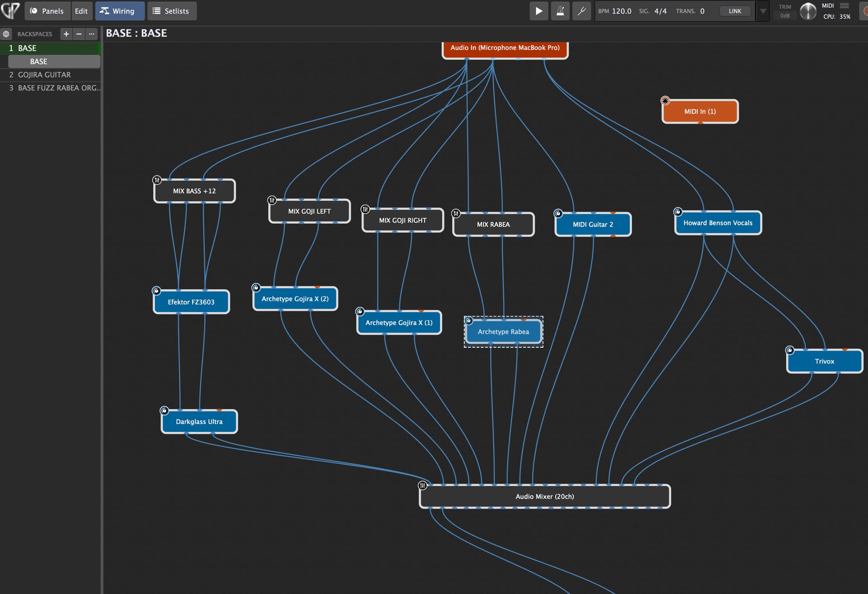The height and width of the screenshot is (594, 868).
Task: Expand the dropdown arrow beside LINK
Action: click(x=763, y=11)
